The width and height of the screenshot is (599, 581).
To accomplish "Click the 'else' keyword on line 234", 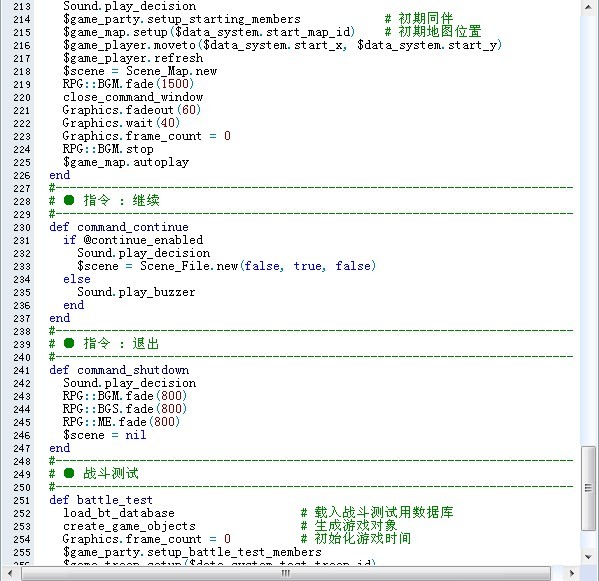I will pos(77,279).
